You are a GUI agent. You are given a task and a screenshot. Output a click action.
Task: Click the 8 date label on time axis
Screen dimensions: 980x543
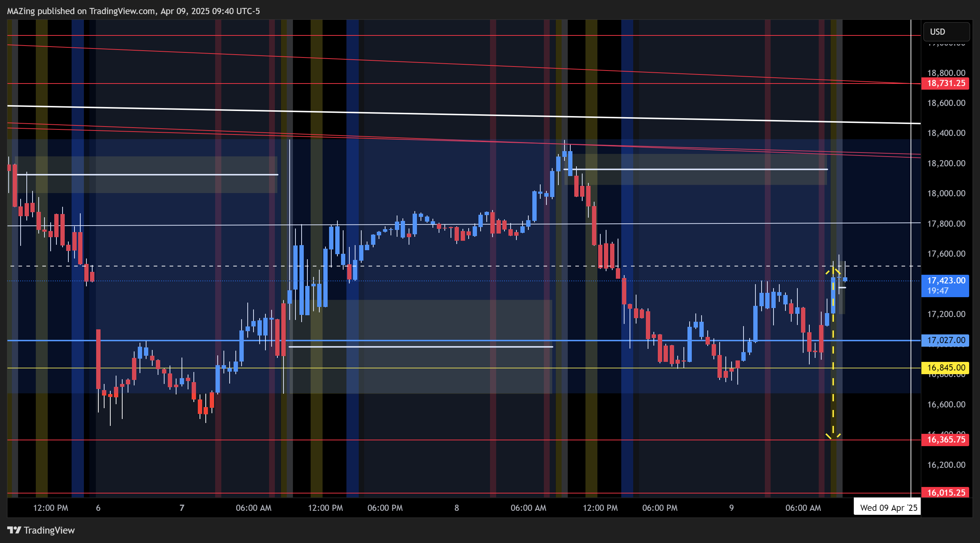coord(456,508)
